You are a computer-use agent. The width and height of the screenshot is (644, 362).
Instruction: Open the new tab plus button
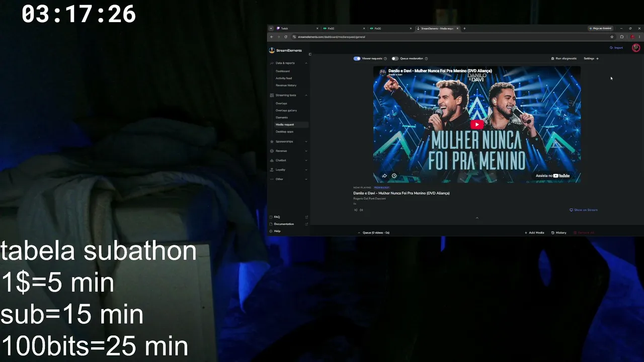coord(464,28)
